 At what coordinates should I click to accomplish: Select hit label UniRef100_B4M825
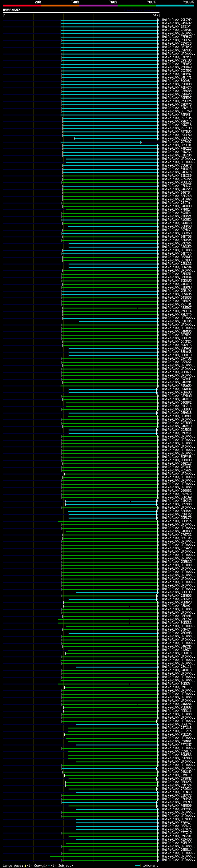177,169
